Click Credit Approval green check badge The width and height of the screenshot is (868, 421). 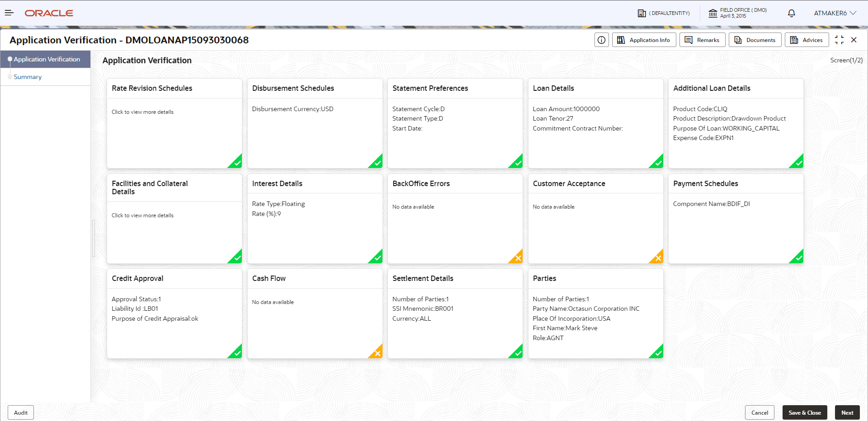click(236, 353)
